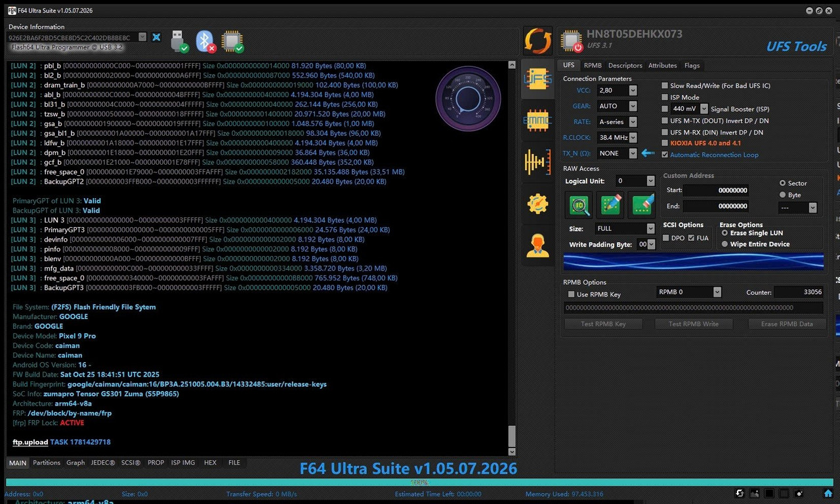This screenshot has height=504, width=840.
Task: Open the GEAR AUTO dropdown
Action: coord(633,106)
